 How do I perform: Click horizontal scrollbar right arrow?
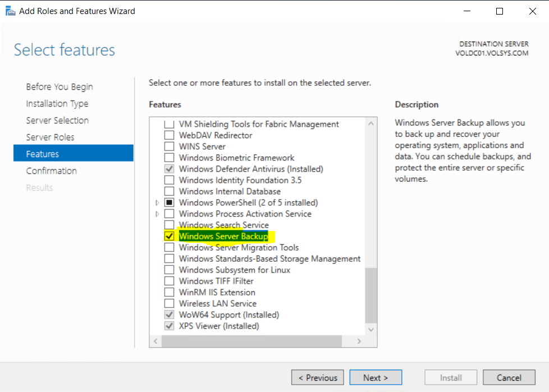[359, 341]
